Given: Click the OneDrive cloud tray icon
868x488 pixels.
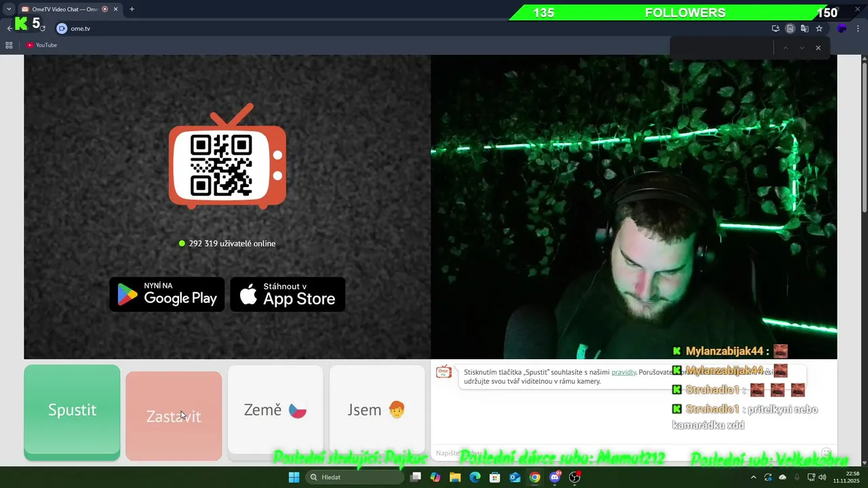Looking at the screenshot, I should tap(783, 477).
